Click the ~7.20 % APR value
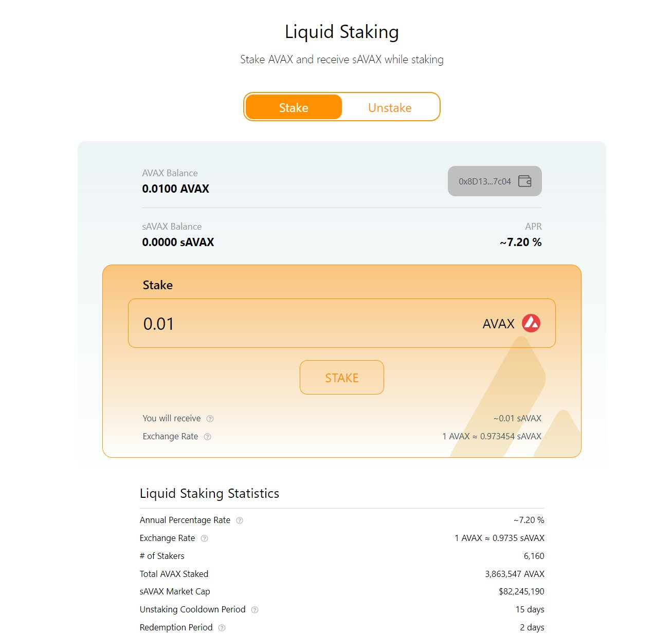The height and width of the screenshot is (635, 672). [520, 242]
